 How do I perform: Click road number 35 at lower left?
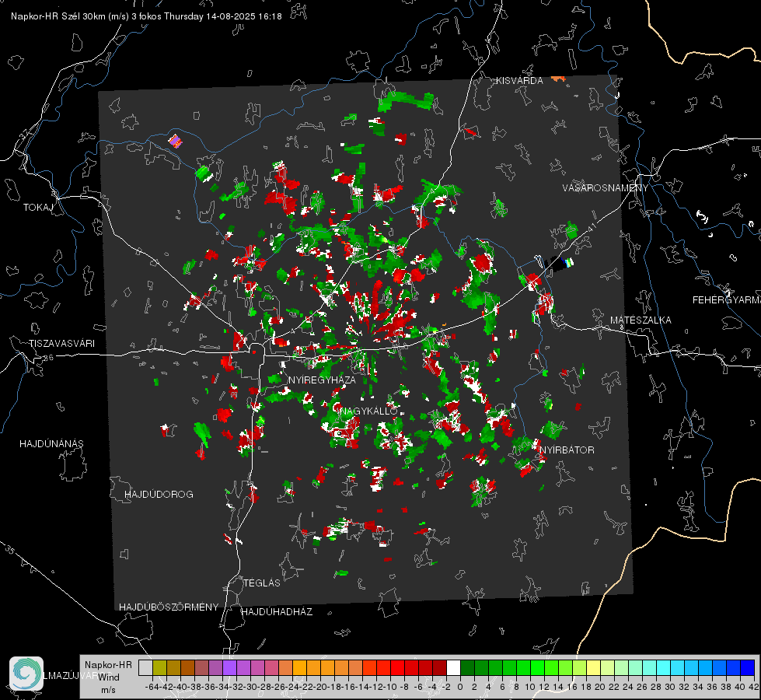[x=11, y=550]
